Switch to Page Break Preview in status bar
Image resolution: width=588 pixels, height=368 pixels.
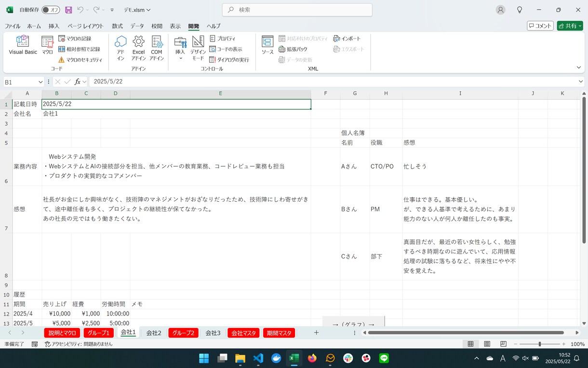[x=503, y=344]
